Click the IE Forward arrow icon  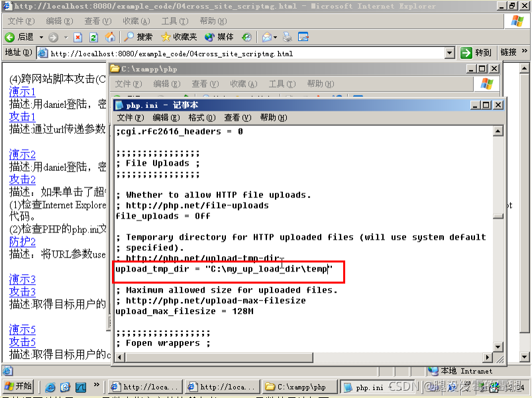[53, 37]
